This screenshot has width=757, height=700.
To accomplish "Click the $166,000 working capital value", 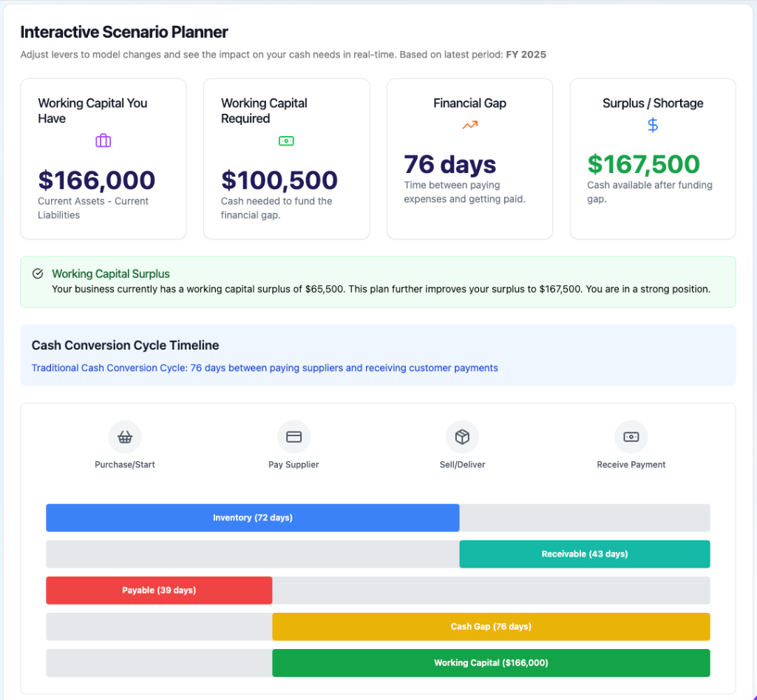I will (x=97, y=180).
